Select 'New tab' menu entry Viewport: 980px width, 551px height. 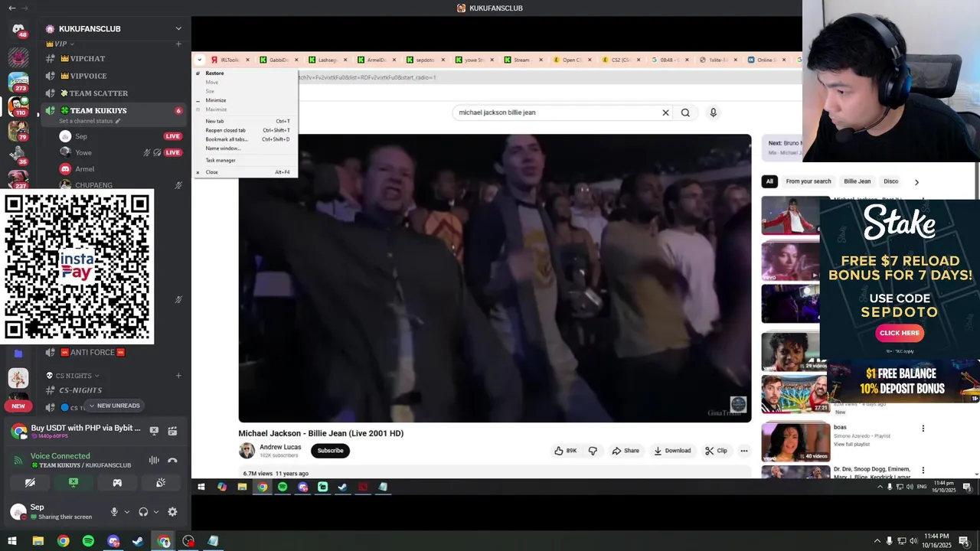point(245,121)
